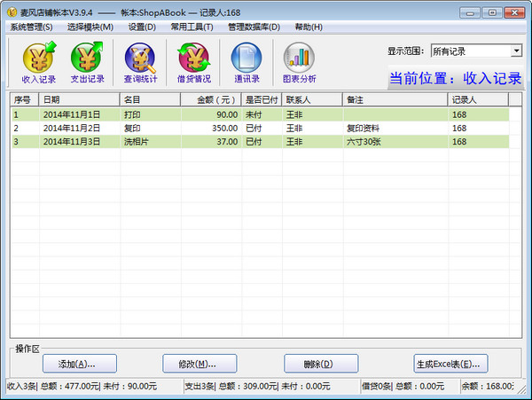Click the 修改(M)... button
The height and width of the screenshot is (400, 532).
pyautogui.click(x=199, y=364)
